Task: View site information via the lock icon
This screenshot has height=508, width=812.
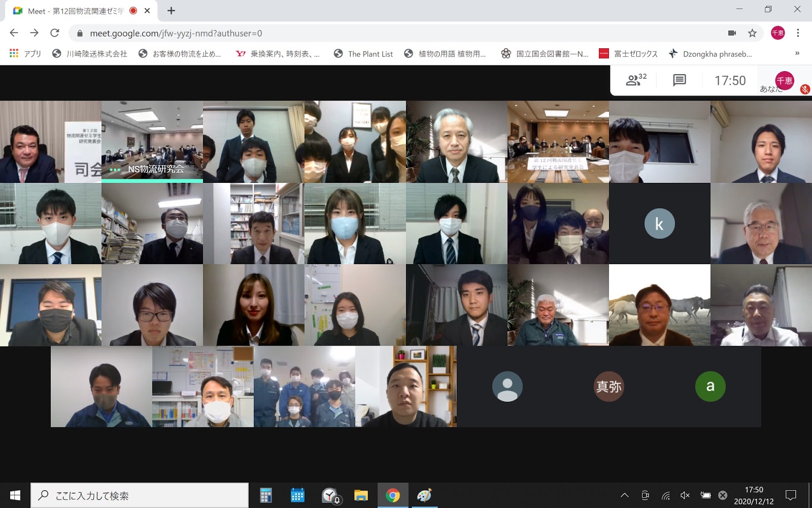Action: 80,34
